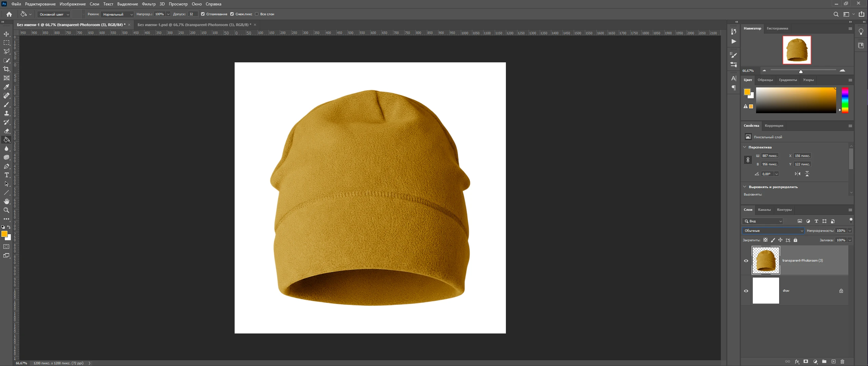Open the Обычные layer blend mode dropdown
This screenshot has height=366, width=868.
click(773, 231)
